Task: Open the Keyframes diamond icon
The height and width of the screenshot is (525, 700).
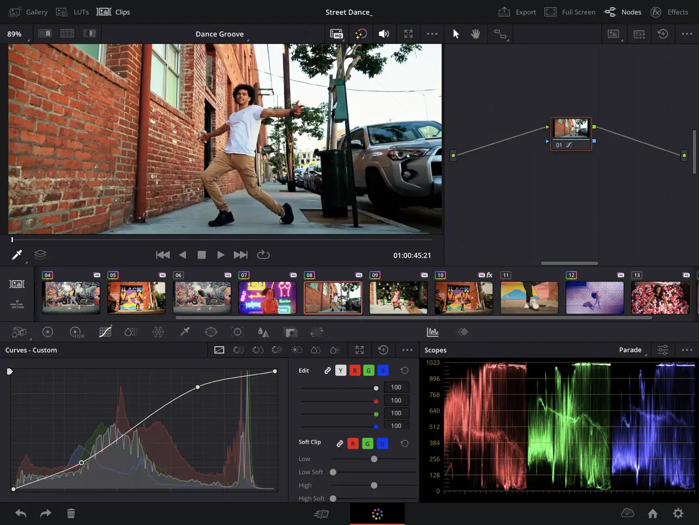Action: (462, 332)
